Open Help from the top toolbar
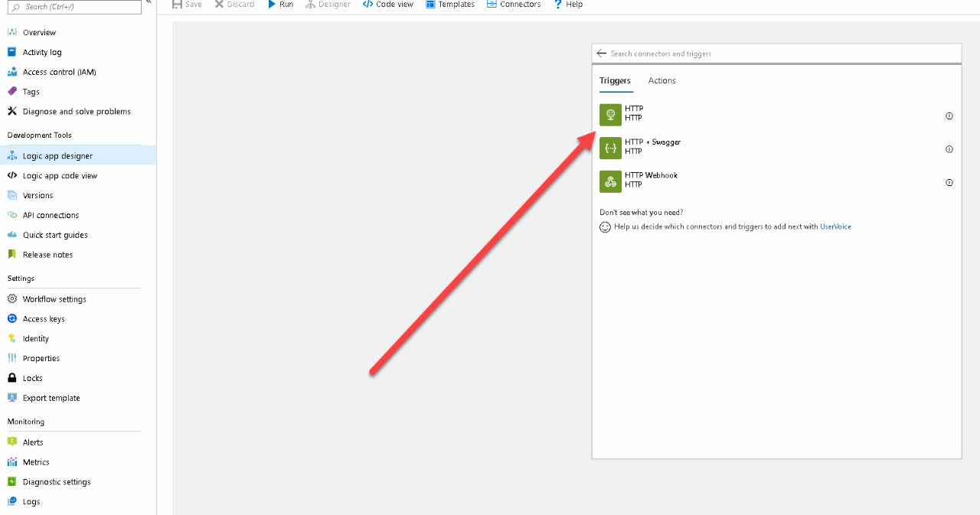This screenshot has width=980, height=515. click(x=568, y=5)
